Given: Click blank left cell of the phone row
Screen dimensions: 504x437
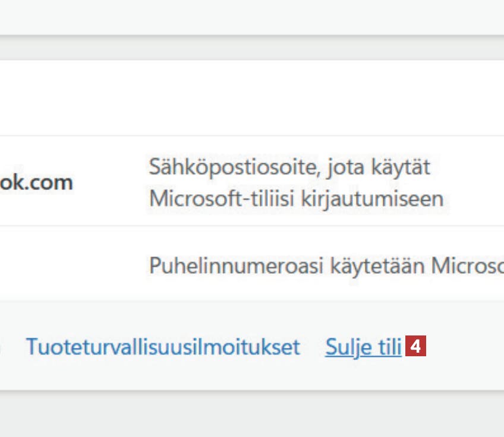Looking at the screenshot, I should [x=59, y=264].
